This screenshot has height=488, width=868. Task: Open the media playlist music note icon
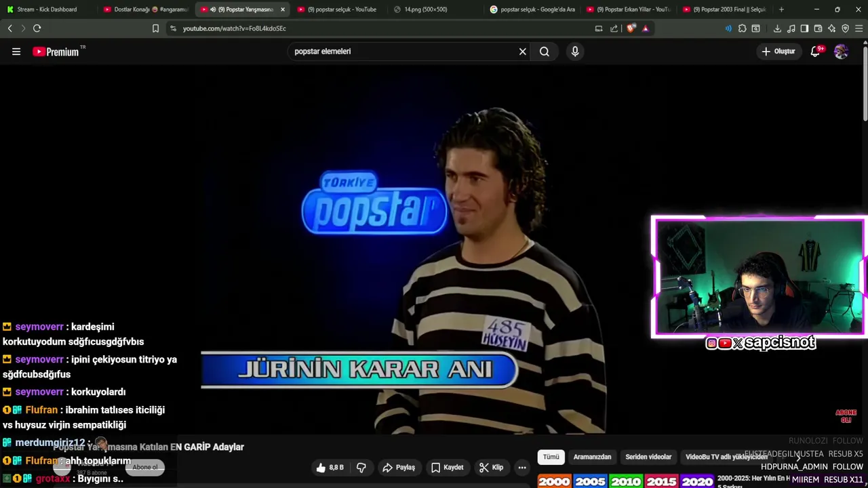[791, 28]
